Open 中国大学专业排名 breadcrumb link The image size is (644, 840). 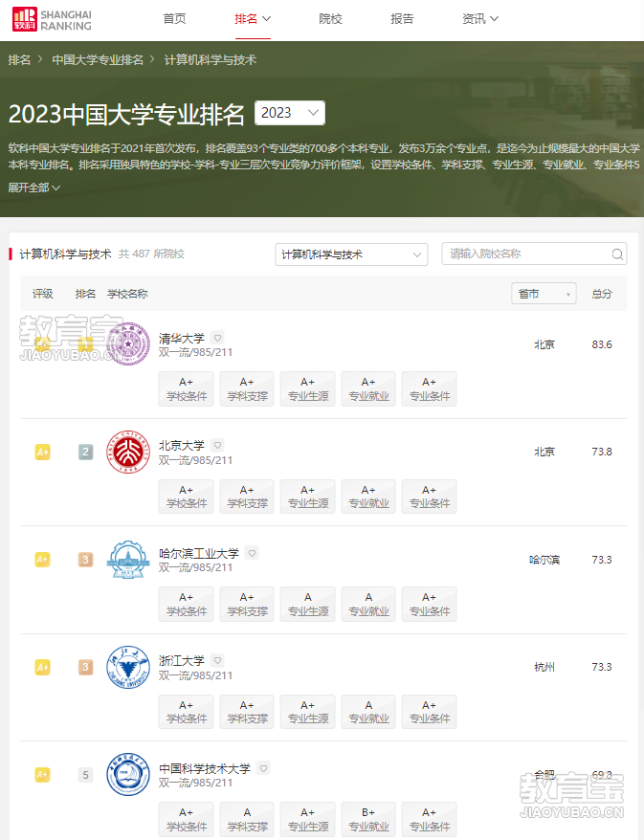coord(98,59)
